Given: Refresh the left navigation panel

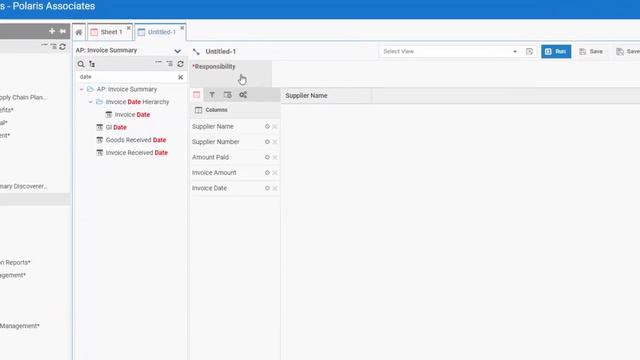Looking at the screenshot, I should pos(62,47).
